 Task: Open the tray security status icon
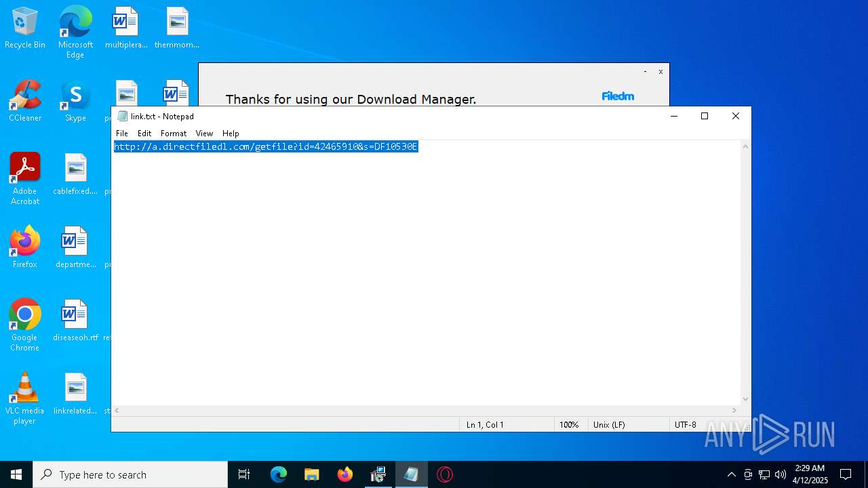tap(748, 474)
